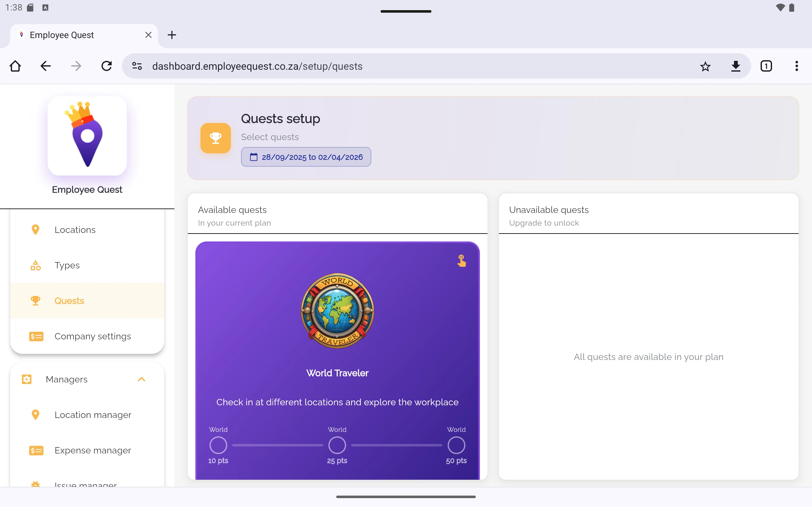The height and width of the screenshot is (507, 812).
Task: Open Company settings via its sidebar icon
Action: coord(36,336)
